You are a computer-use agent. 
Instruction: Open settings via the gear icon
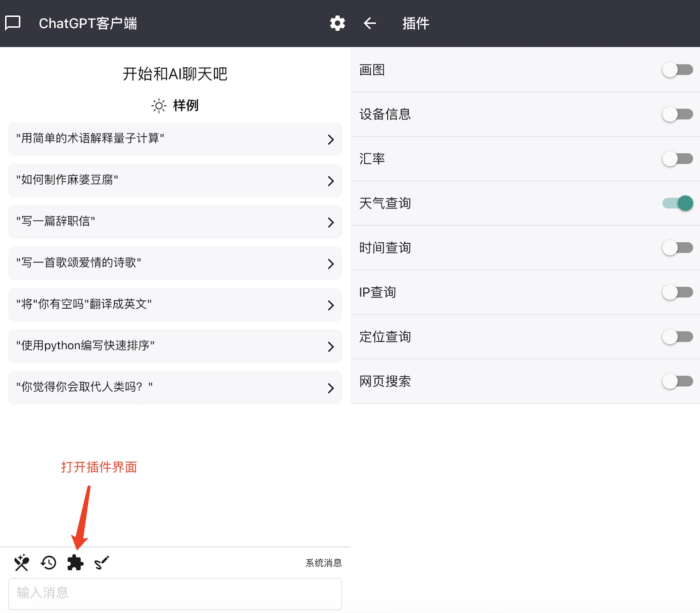pos(337,23)
